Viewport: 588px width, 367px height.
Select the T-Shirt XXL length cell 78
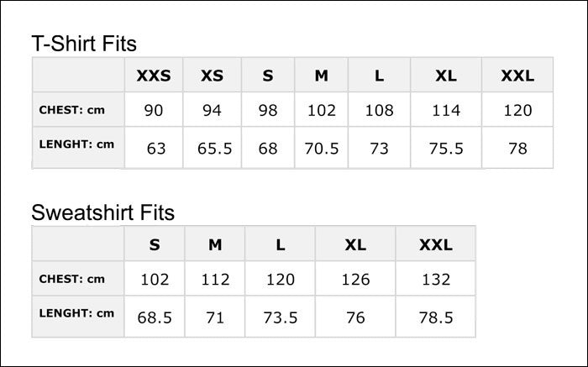click(x=517, y=149)
